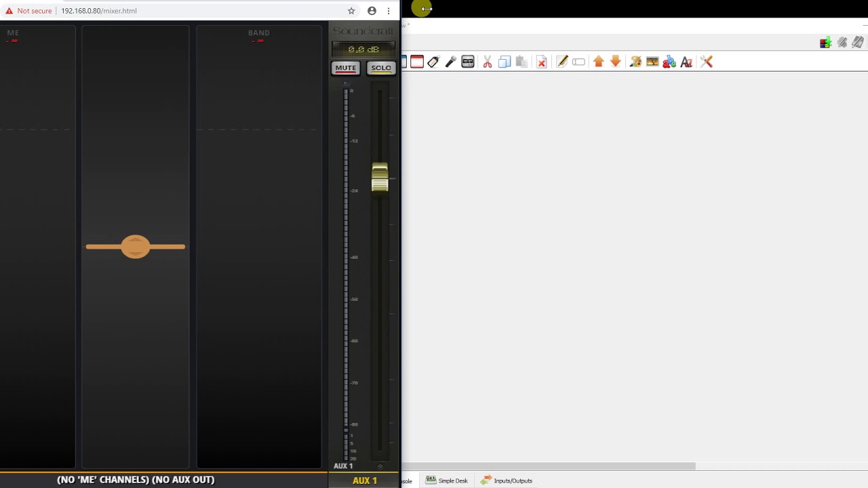
Task: Open the browser three-dot menu
Action: (389, 11)
